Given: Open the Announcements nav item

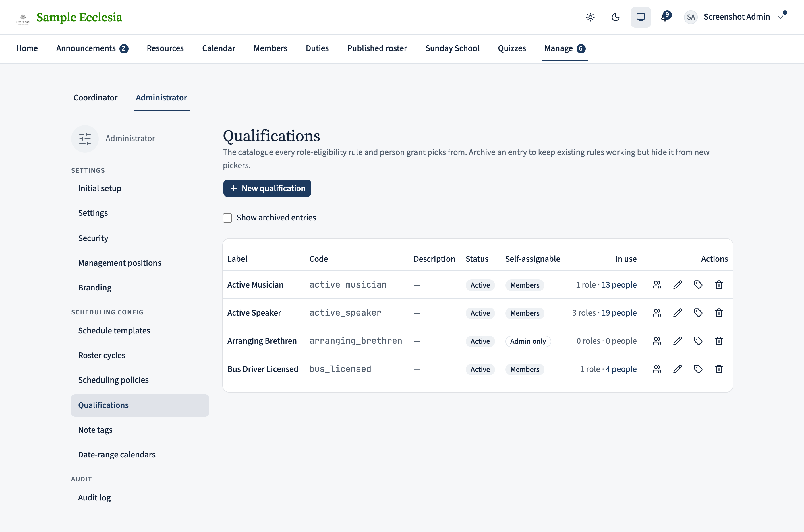Looking at the screenshot, I should click(x=92, y=48).
